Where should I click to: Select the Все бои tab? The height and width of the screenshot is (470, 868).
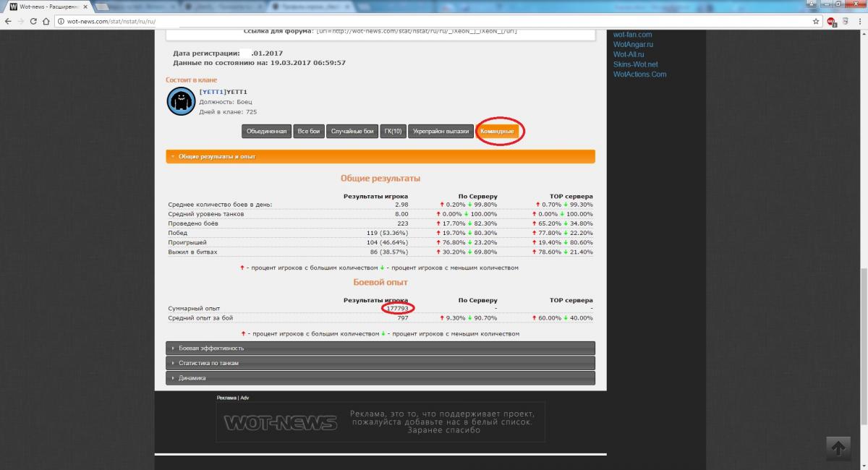[x=309, y=132]
